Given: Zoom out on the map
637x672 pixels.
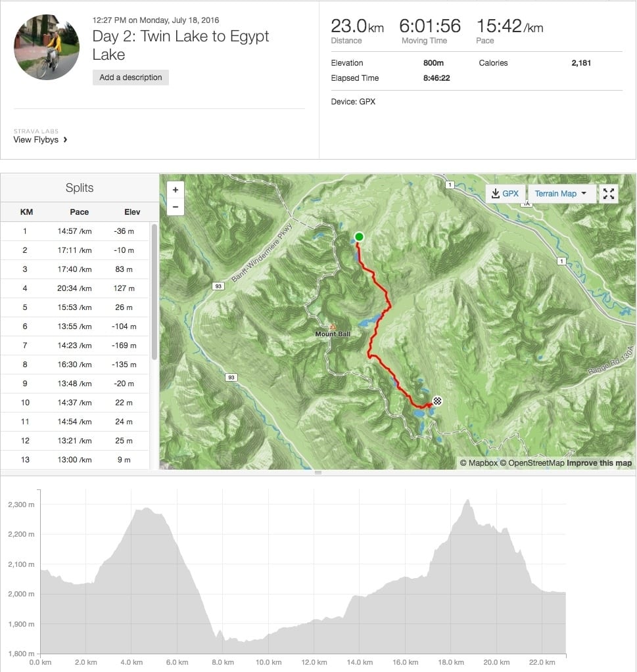Looking at the screenshot, I should click(x=175, y=206).
